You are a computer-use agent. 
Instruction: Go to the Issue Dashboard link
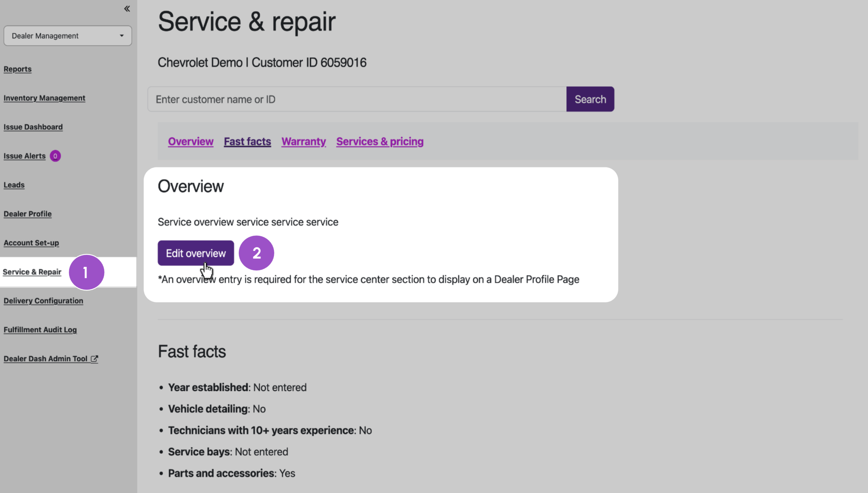(33, 127)
